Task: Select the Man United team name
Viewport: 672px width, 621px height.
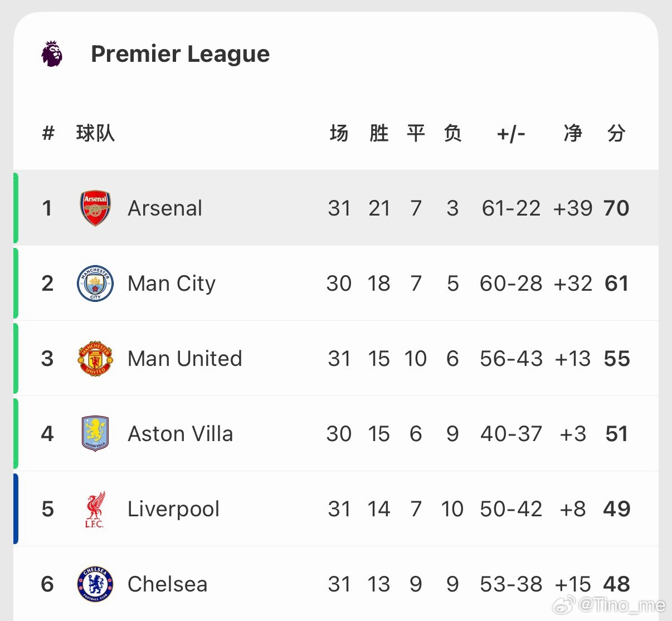Action: click(184, 359)
